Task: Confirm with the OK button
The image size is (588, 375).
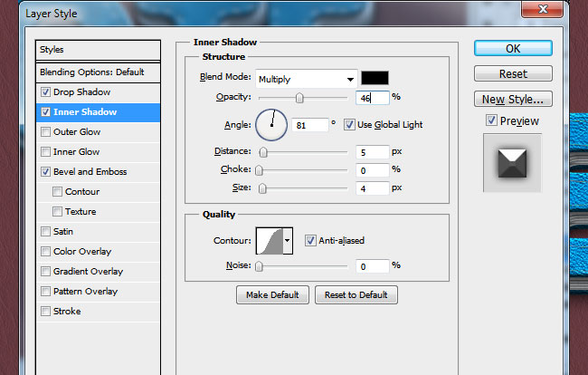Action: 513,48
